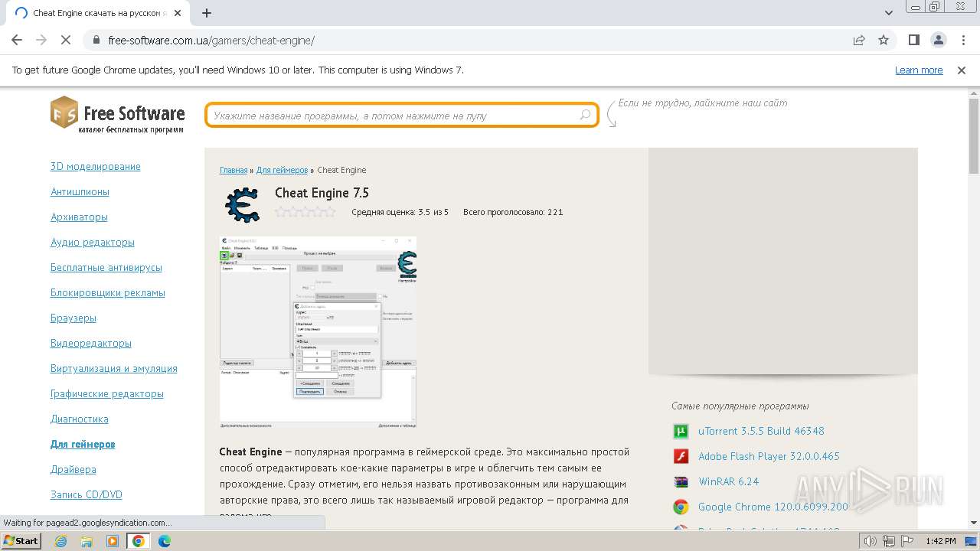Dismiss the Chrome update notification bar
This screenshot has height=551, width=980.
tap(962, 70)
